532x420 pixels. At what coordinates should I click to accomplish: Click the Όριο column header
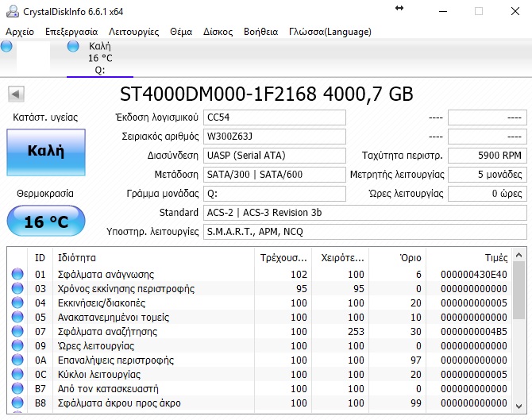[397, 258]
